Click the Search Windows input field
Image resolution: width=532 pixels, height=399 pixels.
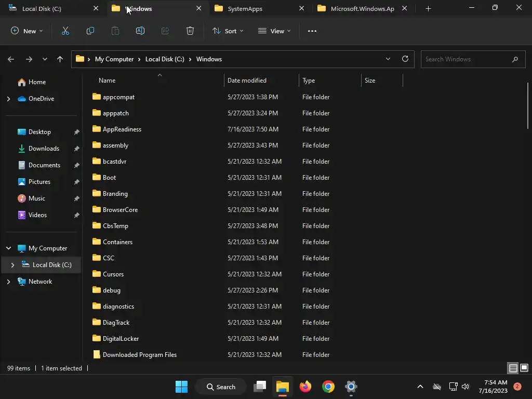click(473, 59)
